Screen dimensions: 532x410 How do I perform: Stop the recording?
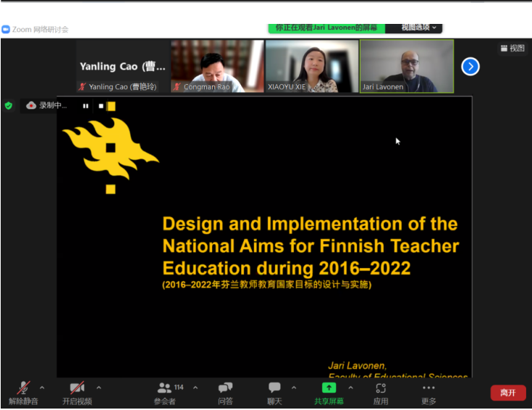tap(101, 106)
